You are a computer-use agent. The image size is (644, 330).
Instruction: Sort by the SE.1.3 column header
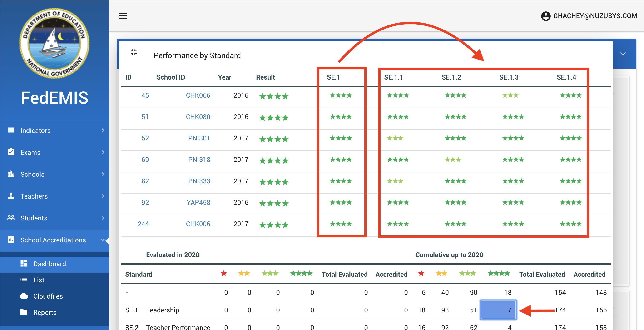(509, 77)
